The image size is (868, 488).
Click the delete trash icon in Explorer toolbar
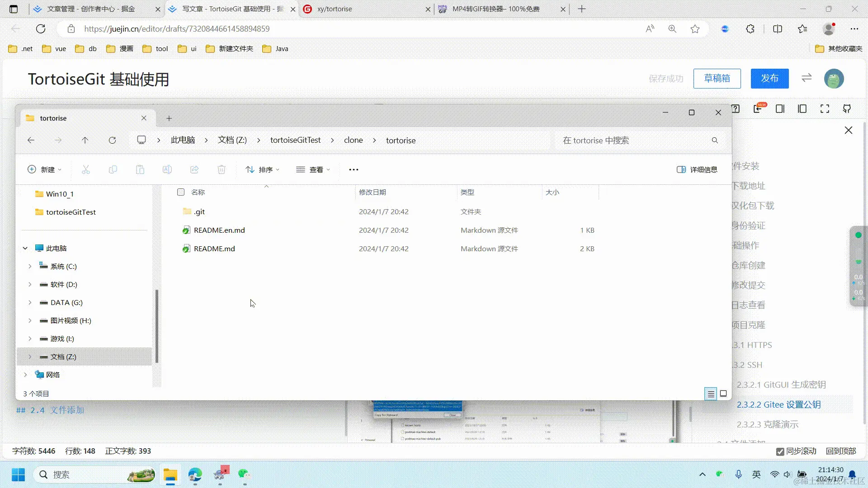(x=222, y=169)
